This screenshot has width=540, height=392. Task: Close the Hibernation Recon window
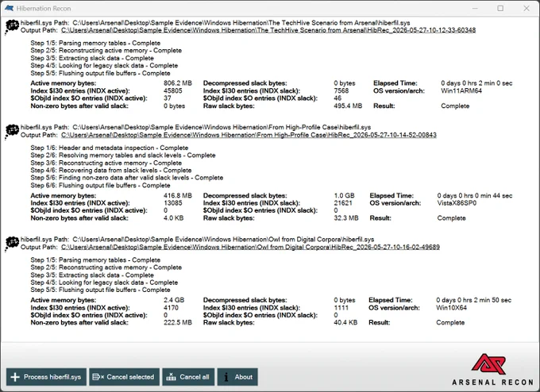(x=526, y=8)
